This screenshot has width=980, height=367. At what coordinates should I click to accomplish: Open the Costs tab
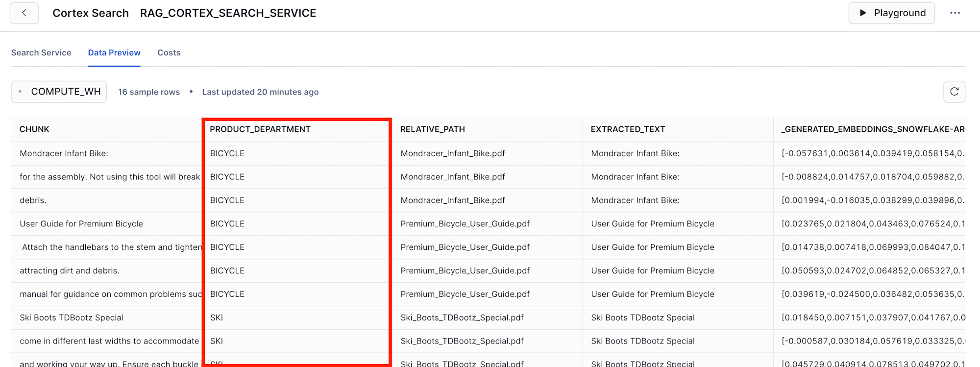[x=169, y=52]
